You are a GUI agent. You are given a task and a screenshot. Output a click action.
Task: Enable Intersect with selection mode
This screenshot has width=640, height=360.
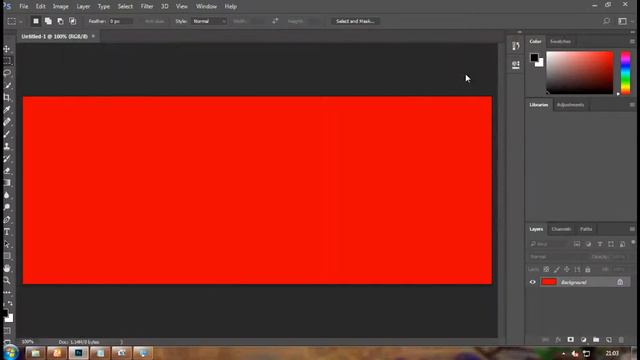pos(73,21)
